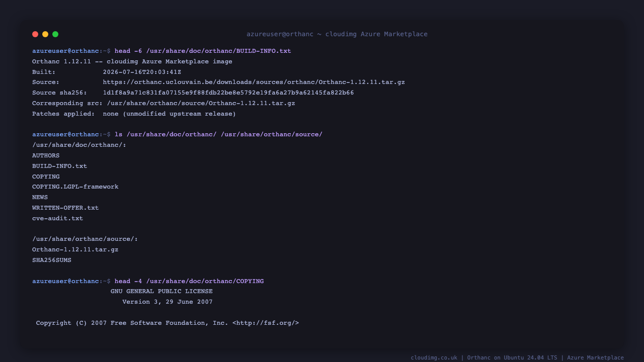Viewport: 644px width, 362px height.
Task: Select the Source sha256 hash value
Action: coord(228,93)
